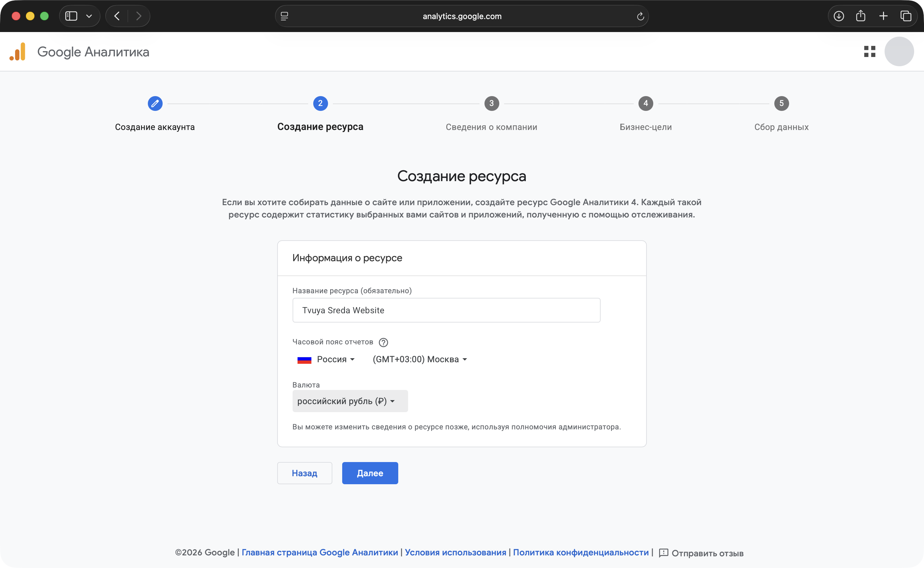Image resolution: width=924 pixels, height=568 pixels.
Task: Click Отправить отзыв feedback text
Action: 707,553
